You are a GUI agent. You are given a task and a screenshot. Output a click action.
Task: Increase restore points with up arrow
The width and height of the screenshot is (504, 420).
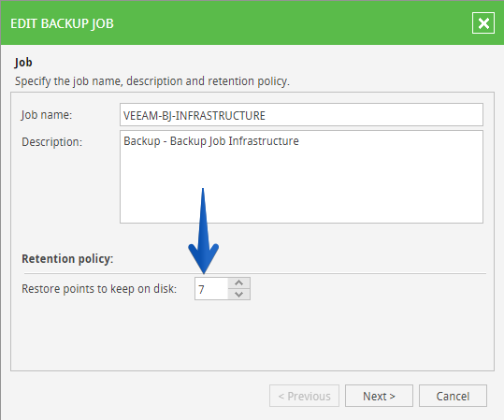(238, 283)
